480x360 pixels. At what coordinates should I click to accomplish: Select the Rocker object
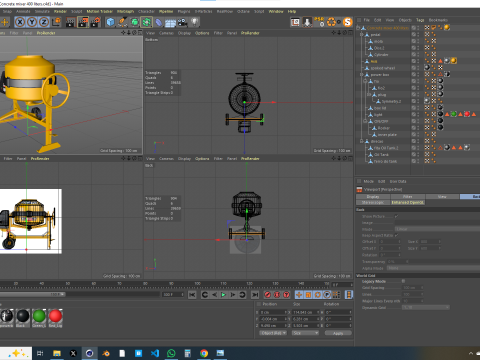[x=384, y=128]
